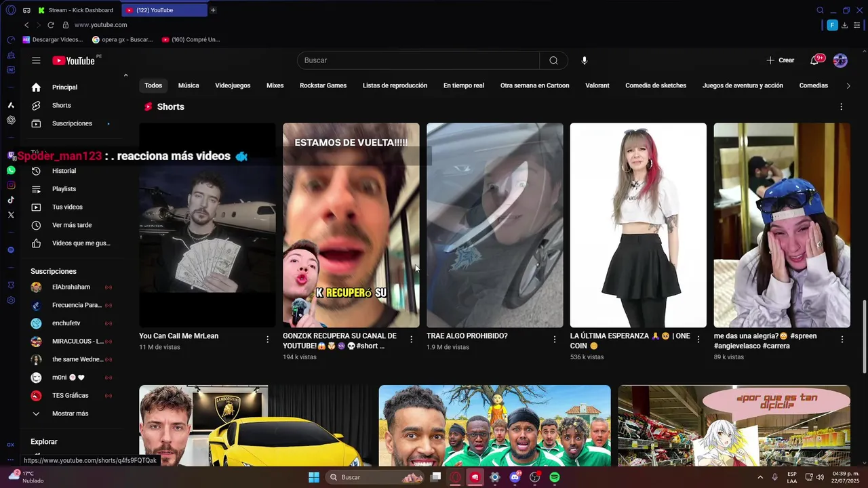The image size is (868, 488).
Task: Show more filter chips with right arrow
Action: click(x=848, y=85)
